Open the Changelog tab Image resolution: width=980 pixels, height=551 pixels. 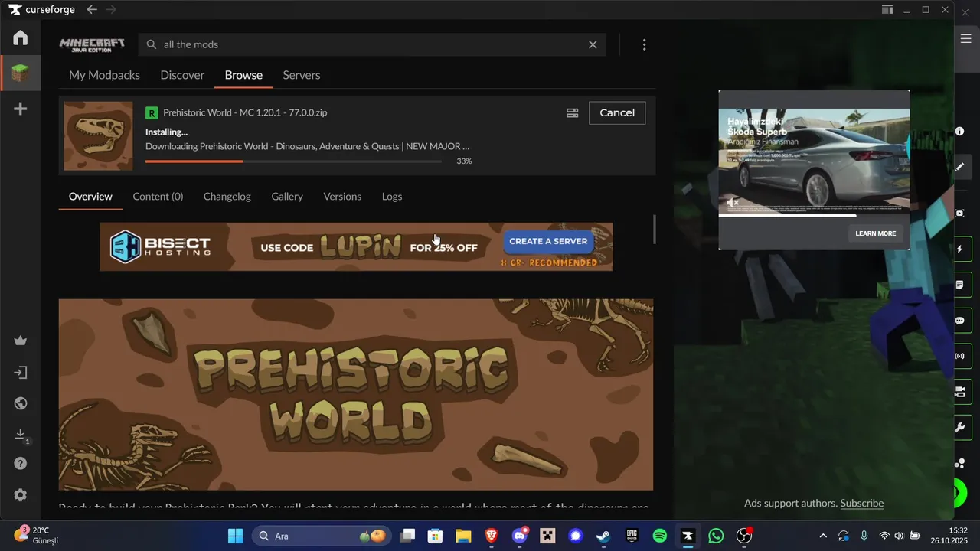coord(227,197)
